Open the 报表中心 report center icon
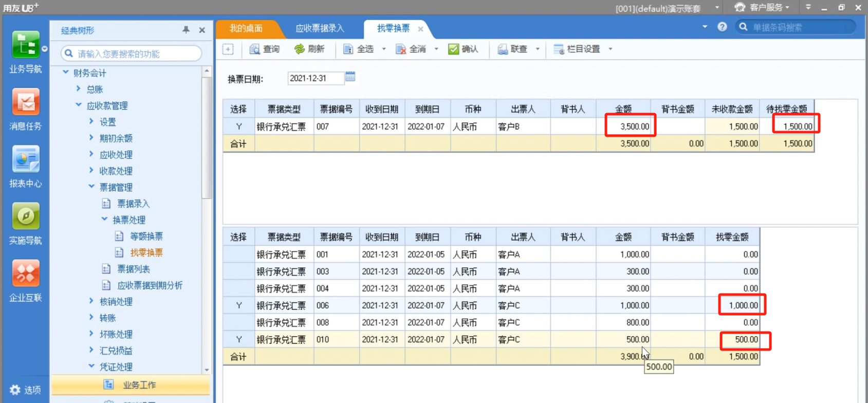 [25, 159]
